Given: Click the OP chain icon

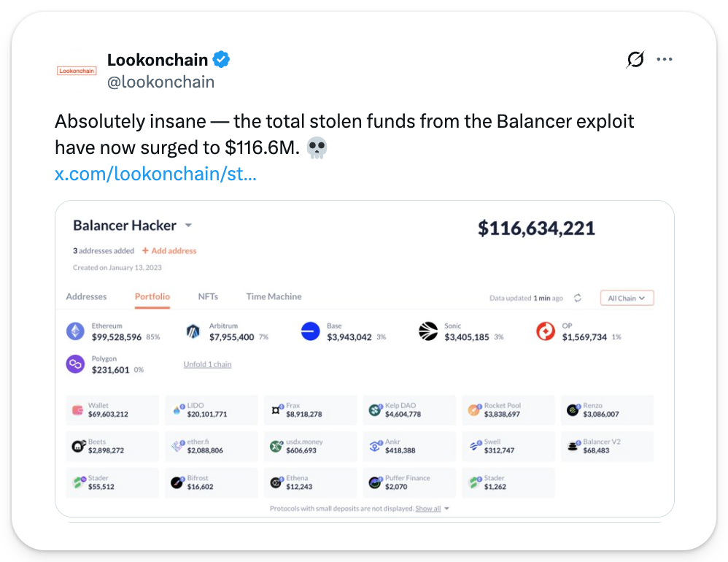Looking at the screenshot, I should pyautogui.click(x=546, y=331).
